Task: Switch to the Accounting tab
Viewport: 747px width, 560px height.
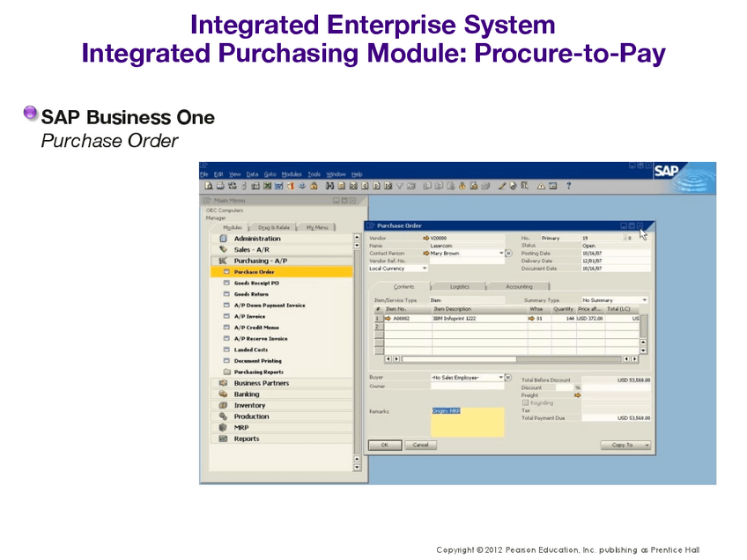Action: tap(519, 287)
